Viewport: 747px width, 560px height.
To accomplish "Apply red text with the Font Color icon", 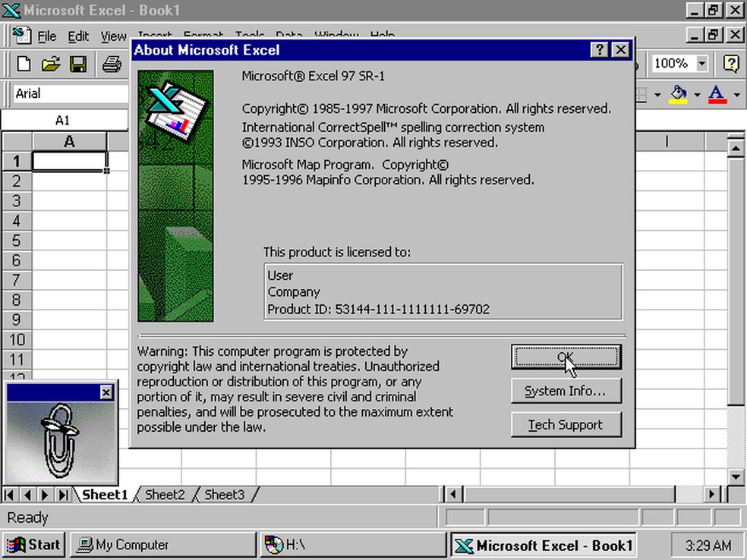I will point(717,94).
